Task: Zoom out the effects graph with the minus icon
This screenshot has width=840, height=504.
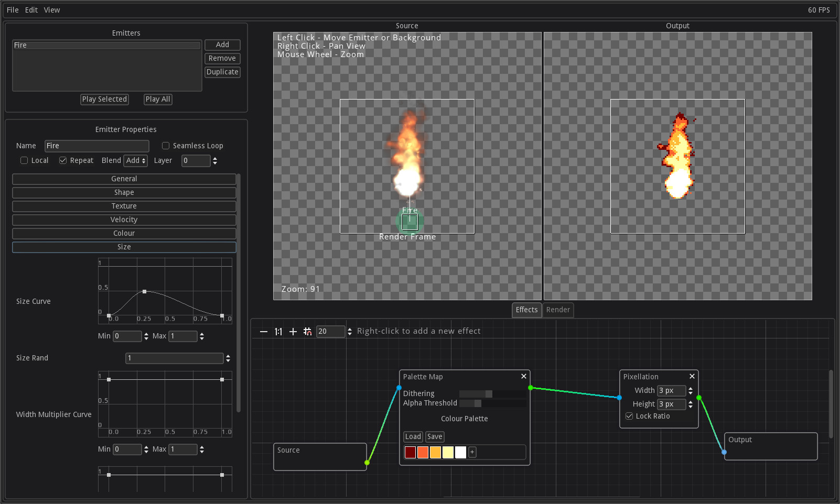Action: (x=263, y=331)
